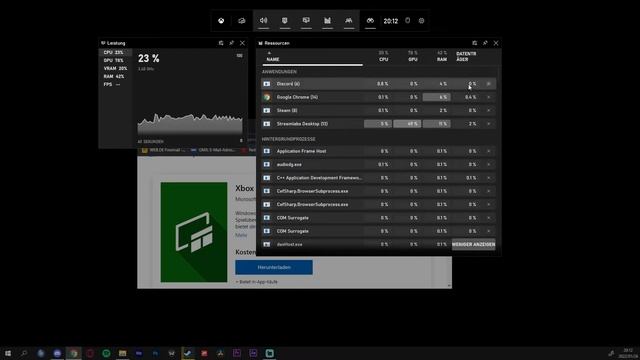Click the green Xbox Game Bar app thumbnail

tap(194, 232)
